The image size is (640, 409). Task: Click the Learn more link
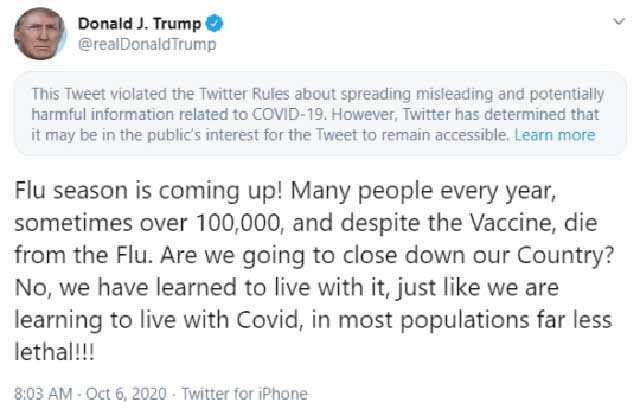554,135
